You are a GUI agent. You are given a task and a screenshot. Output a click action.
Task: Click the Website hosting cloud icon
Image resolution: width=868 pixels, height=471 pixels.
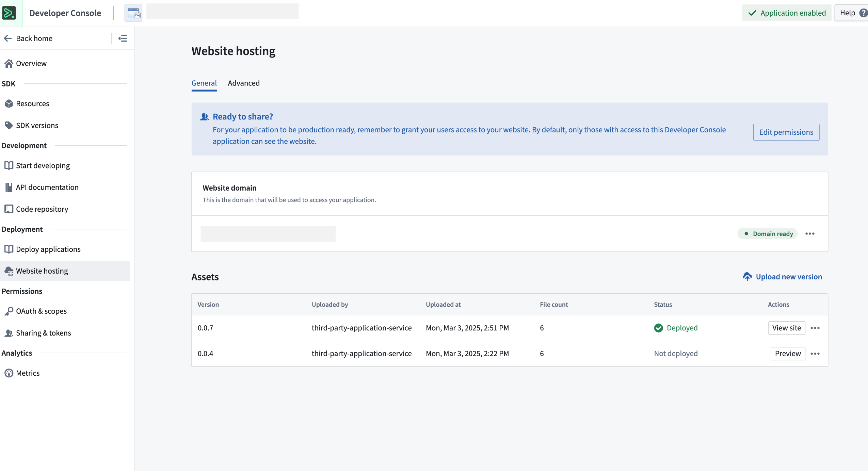[x=9, y=271]
